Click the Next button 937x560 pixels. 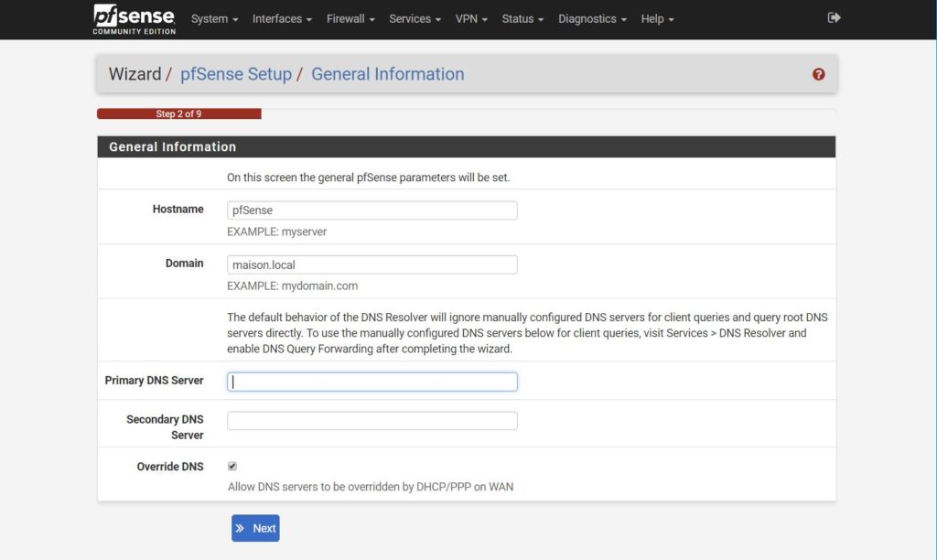[x=256, y=528]
